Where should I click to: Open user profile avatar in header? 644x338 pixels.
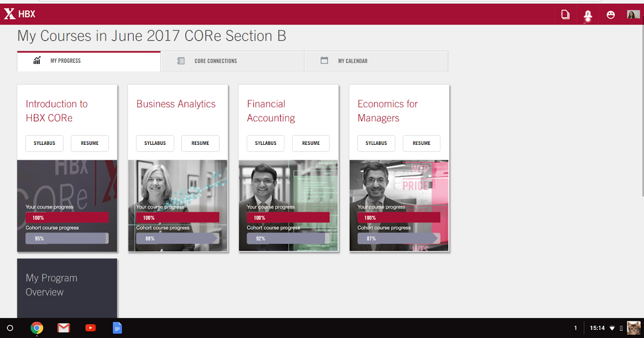[x=633, y=14]
